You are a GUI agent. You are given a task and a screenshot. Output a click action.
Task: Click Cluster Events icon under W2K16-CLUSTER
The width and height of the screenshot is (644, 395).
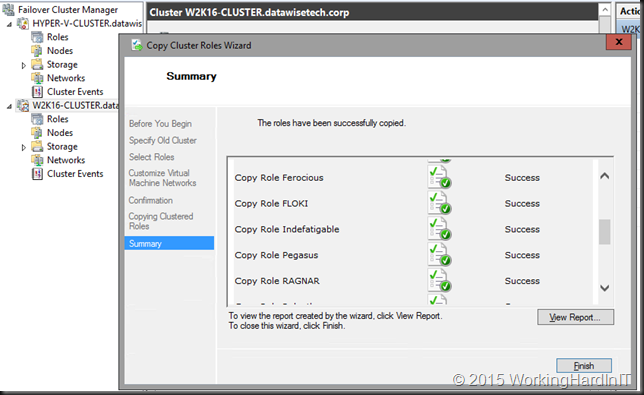[x=37, y=174]
